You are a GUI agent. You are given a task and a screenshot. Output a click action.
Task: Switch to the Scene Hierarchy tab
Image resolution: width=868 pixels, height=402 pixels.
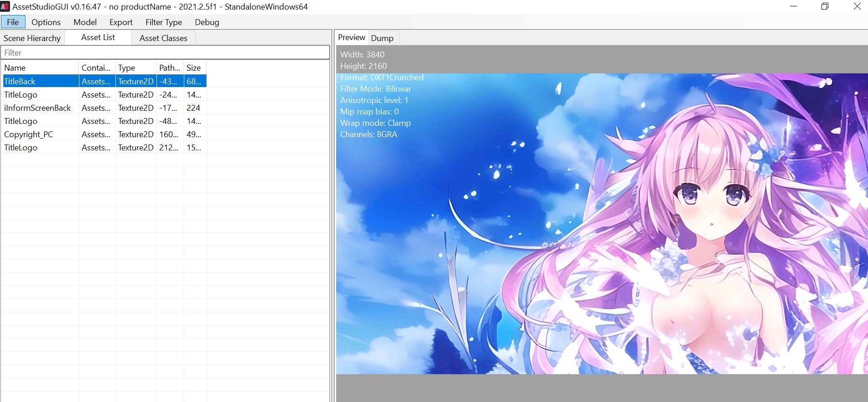[x=32, y=38]
